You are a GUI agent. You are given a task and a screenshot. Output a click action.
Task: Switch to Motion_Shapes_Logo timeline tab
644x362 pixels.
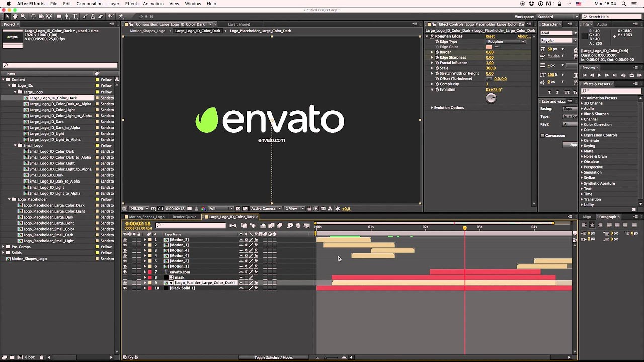coord(147,217)
